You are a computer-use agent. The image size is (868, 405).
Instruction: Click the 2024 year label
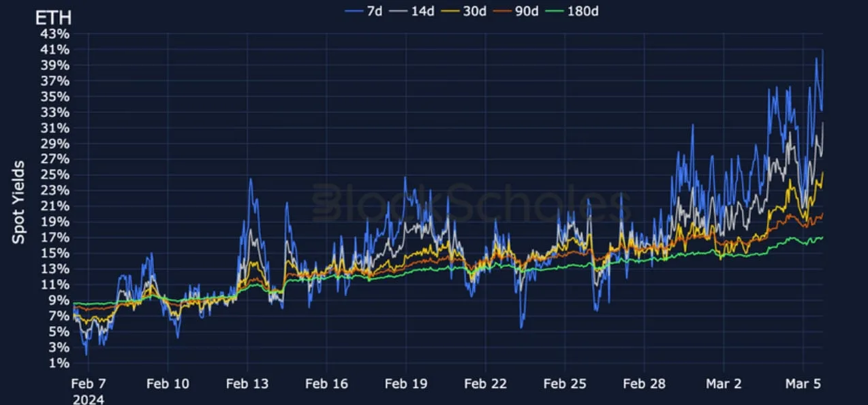coord(89,399)
